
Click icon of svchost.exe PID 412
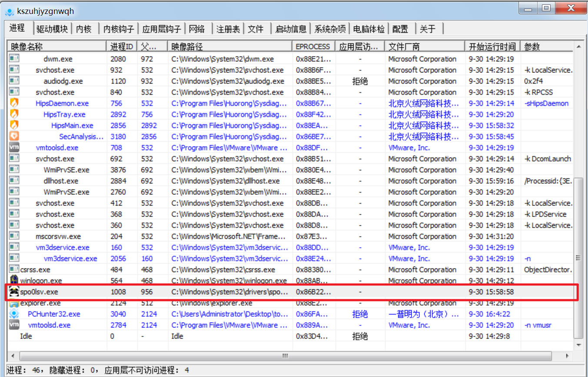14,203
